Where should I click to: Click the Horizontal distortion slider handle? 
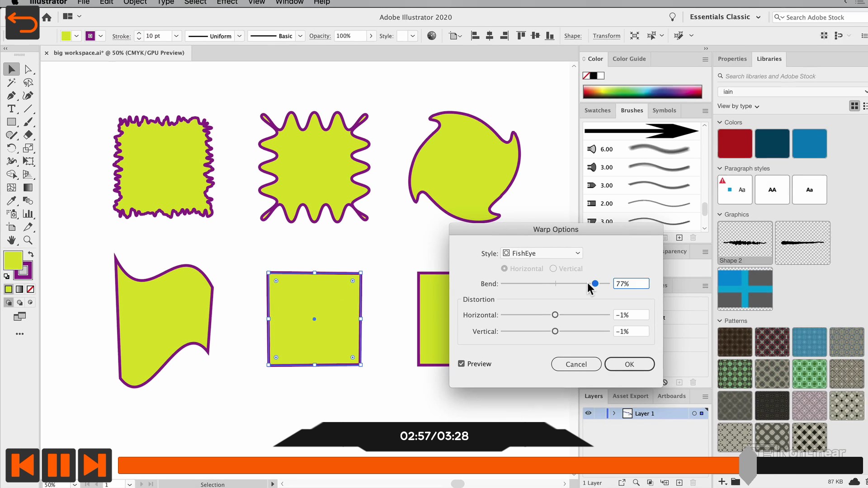click(x=555, y=315)
